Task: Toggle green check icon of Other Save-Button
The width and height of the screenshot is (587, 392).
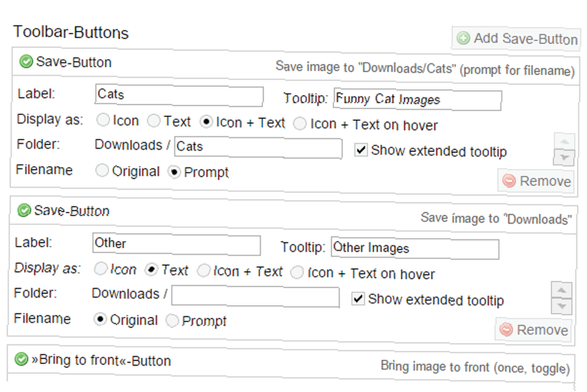Action: (x=24, y=210)
